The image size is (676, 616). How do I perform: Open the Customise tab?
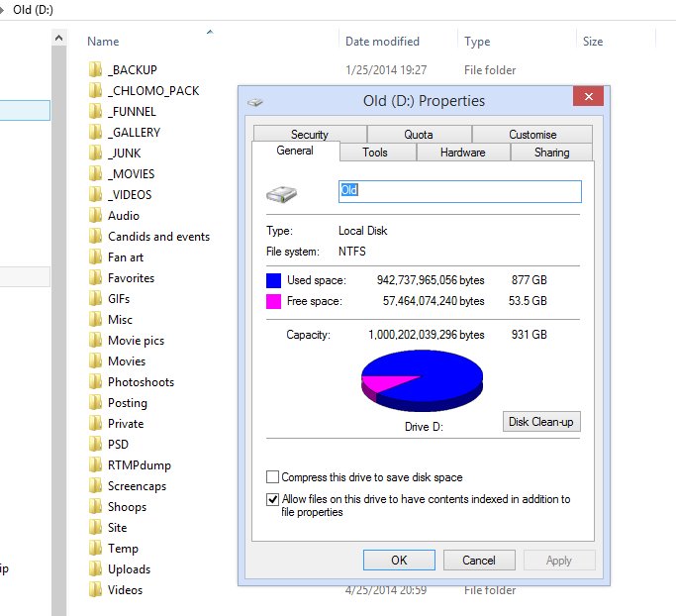532,134
